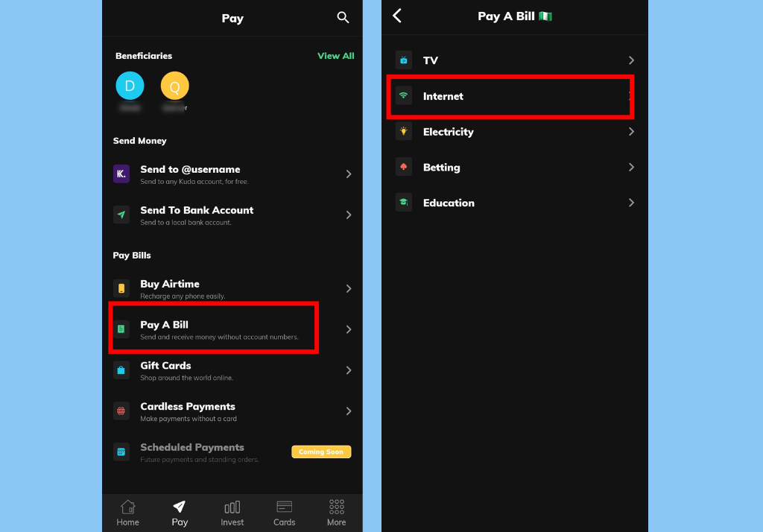Click 'Make payments without a card' text
The width and height of the screenshot is (763, 532).
(189, 419)
